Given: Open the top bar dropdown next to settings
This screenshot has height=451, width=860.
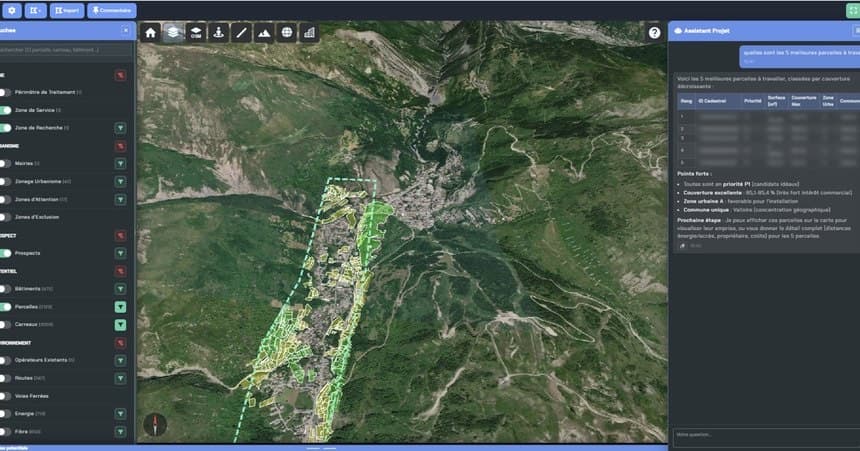Looking at the screenshot, I should pos(35,10).
